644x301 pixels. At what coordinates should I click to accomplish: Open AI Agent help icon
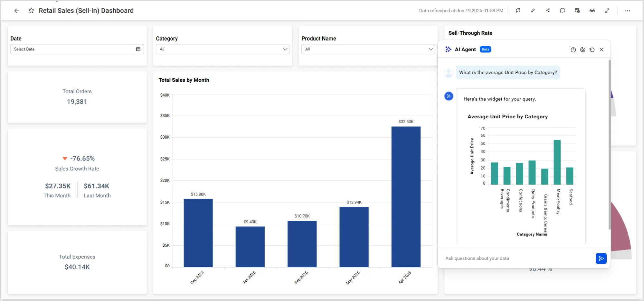point(573,50)
